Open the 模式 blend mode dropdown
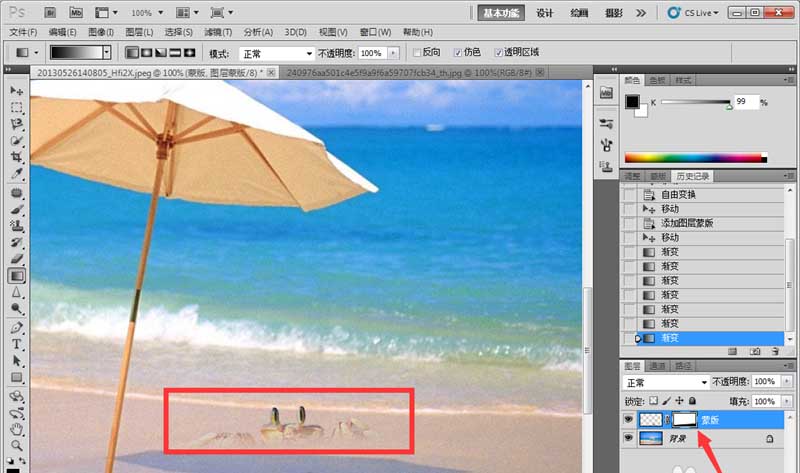800x473 pixels. 277,54
